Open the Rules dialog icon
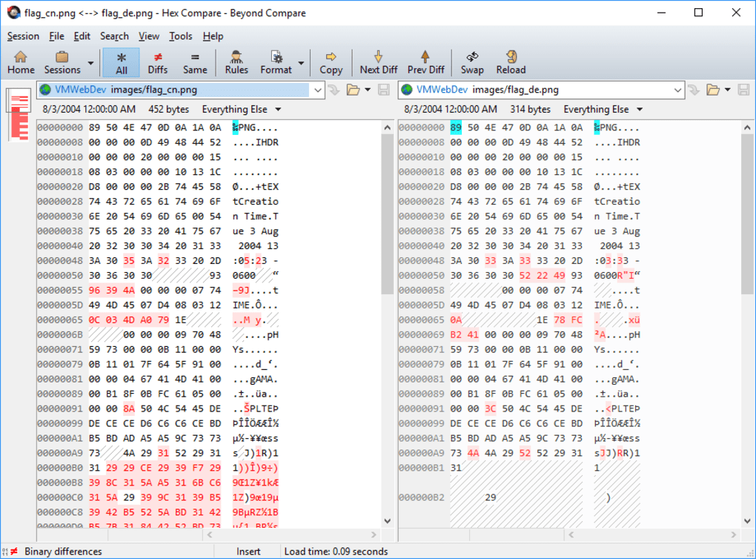This screenshot has height=559, width=756. pyautogui.click(x=236, y=62)
